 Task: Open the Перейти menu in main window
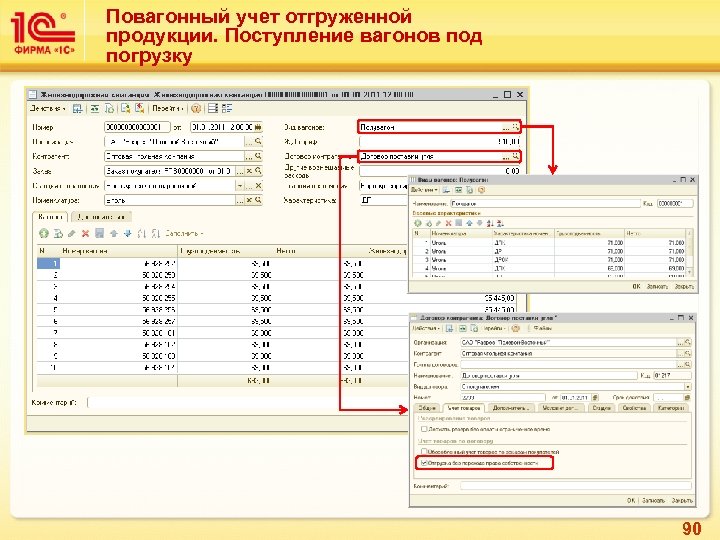tap(168, 109)
